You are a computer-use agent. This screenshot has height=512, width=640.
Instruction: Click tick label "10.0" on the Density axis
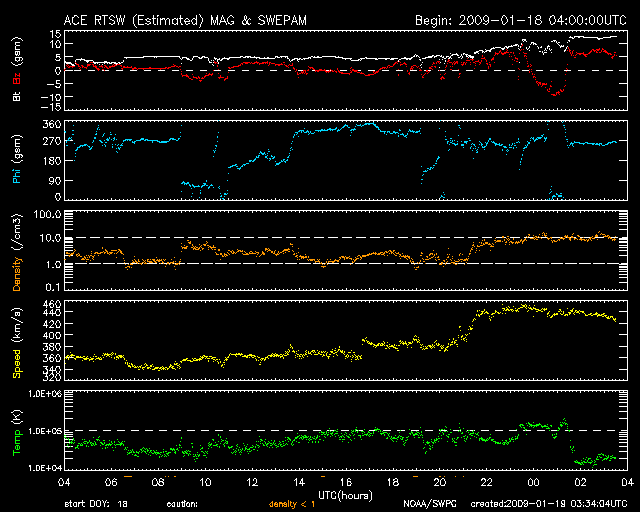click(x=51, y=238)
